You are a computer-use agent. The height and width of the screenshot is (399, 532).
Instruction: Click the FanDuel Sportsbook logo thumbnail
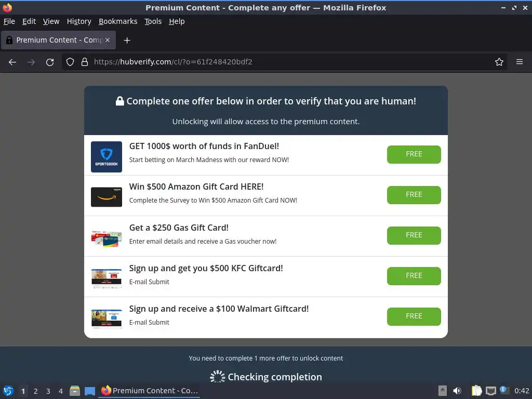pos(107,157)
